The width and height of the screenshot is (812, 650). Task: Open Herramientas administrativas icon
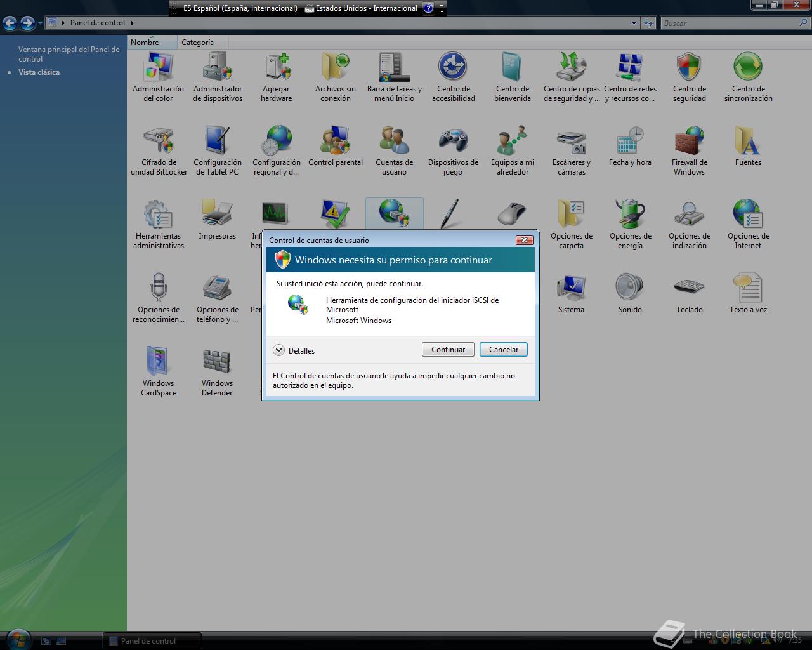pos(159,224)
